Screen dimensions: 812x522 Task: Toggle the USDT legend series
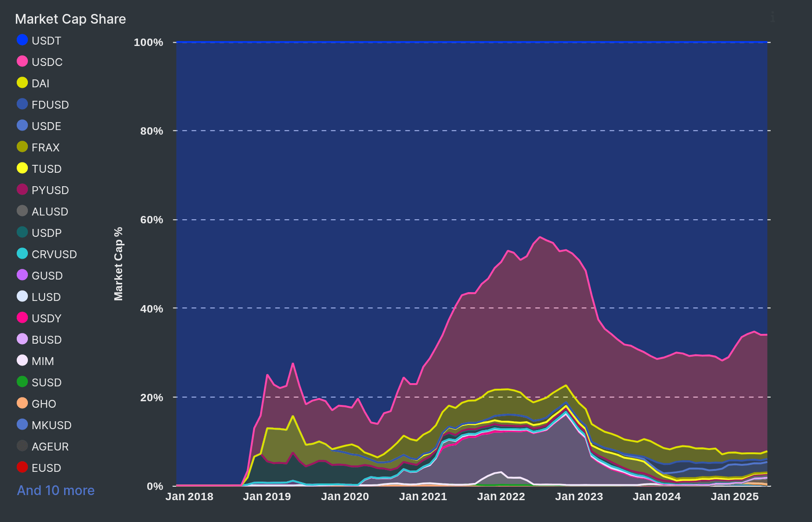(22, 40)
